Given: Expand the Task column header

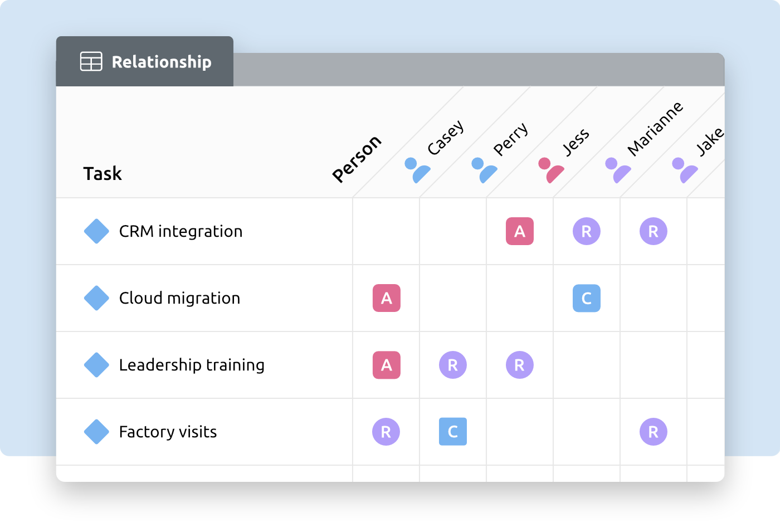Looking at the screenshot, I should pyautogui.click(x=103, y=173).
